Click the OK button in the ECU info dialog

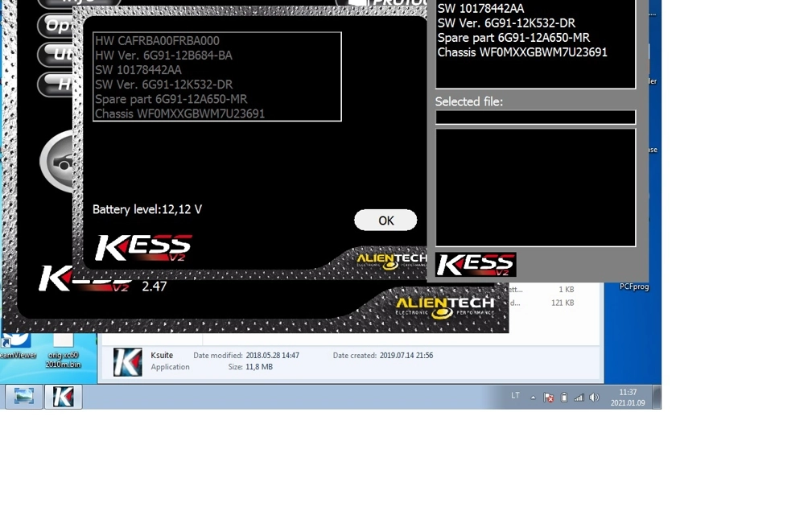(x=385, y=221)
